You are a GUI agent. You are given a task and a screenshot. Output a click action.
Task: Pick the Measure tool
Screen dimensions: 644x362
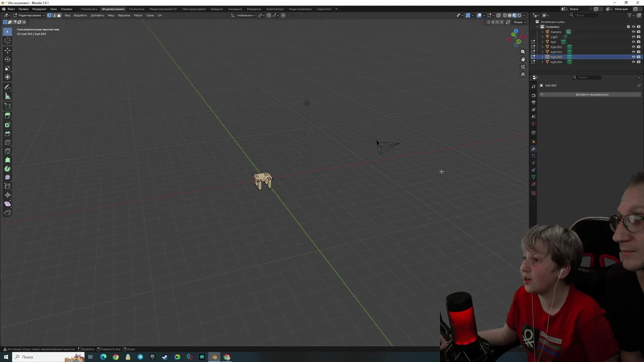pyautogui.click(x=8, y=96)
